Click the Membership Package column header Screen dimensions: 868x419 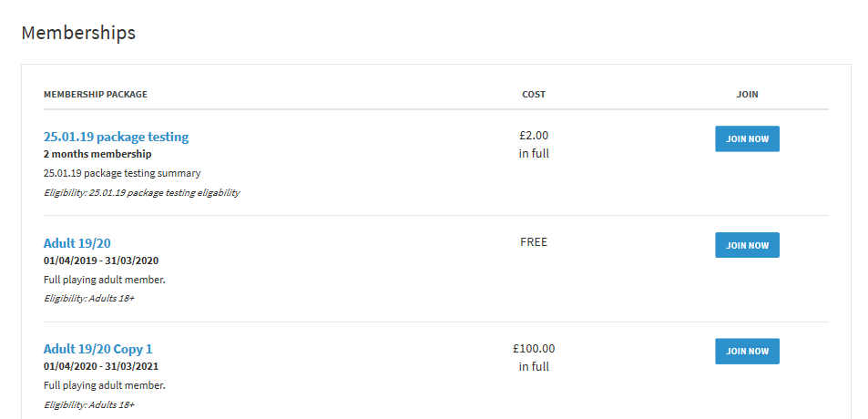96,95
